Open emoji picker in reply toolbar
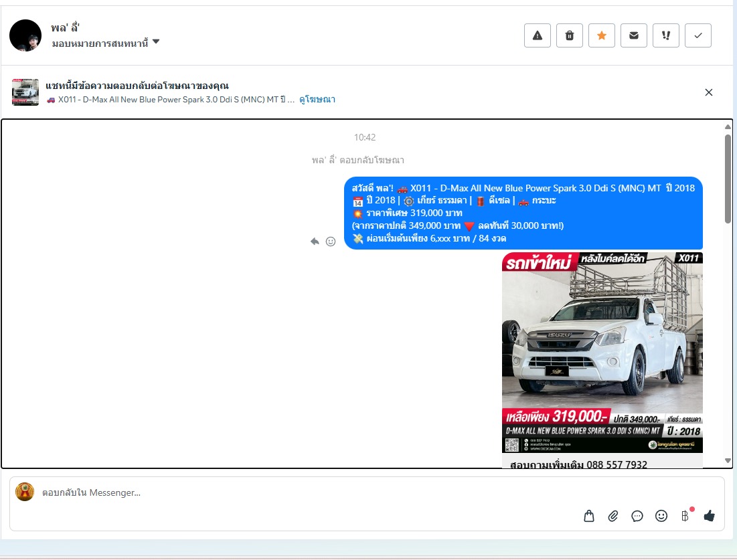 point(661,516)
